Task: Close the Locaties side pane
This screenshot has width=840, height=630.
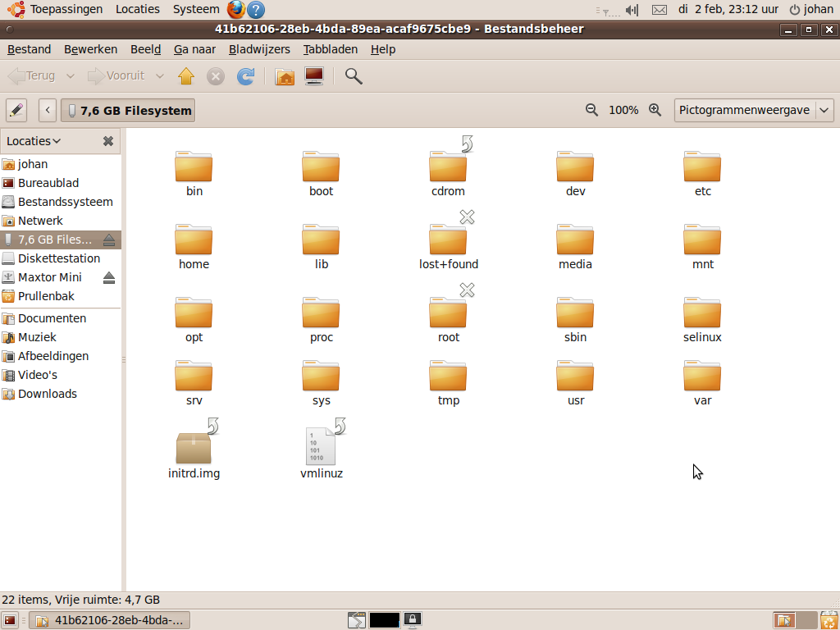Action: [x=107, y=141]
